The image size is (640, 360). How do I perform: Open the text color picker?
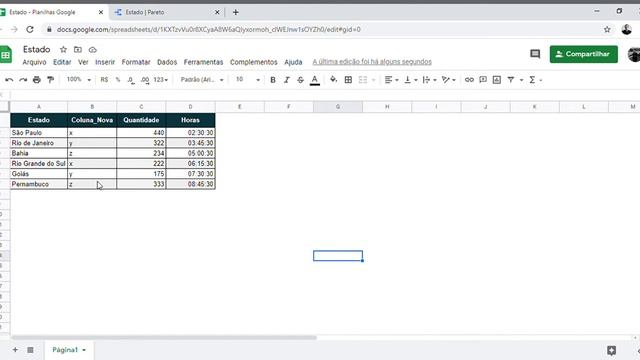(315, 80)
